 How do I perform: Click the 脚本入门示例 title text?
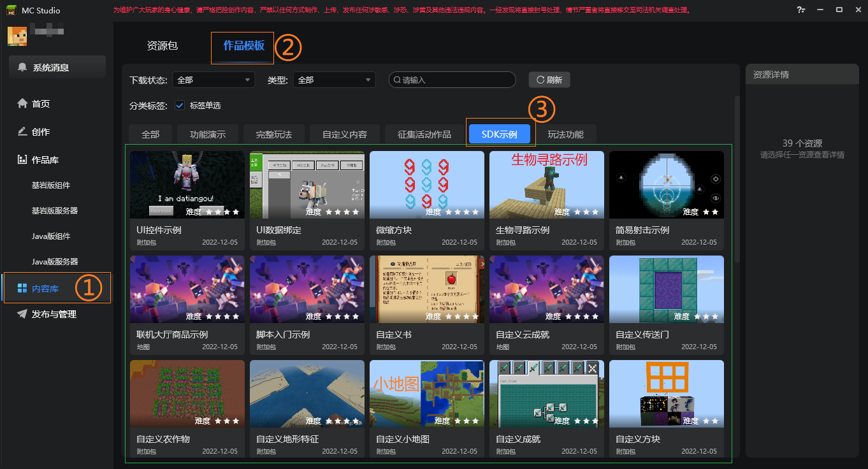tap(283, 335)
